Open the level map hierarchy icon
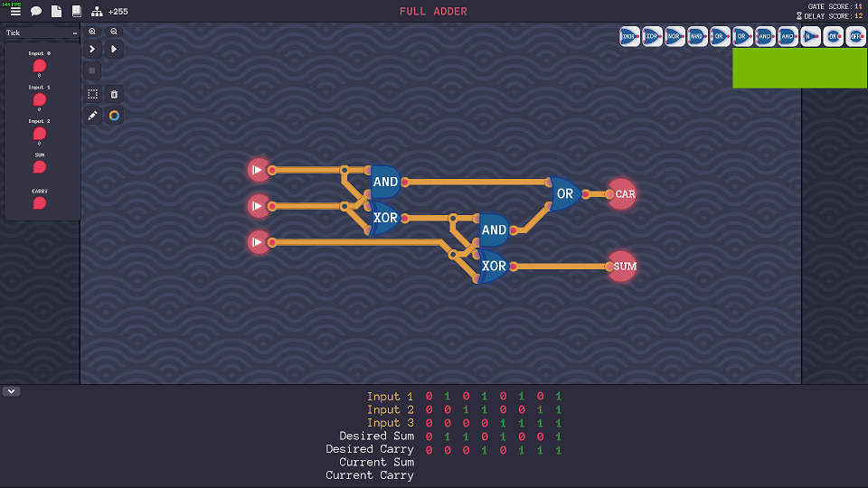 coord(97,12)
